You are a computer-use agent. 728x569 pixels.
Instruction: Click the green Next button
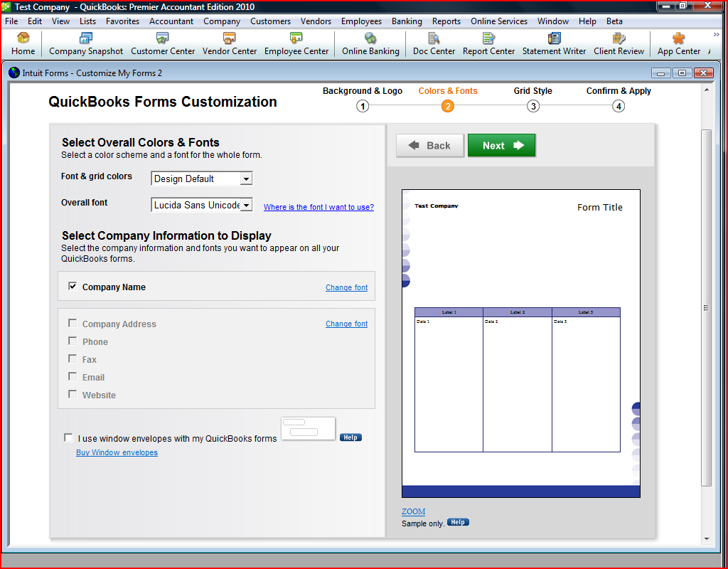501,145
